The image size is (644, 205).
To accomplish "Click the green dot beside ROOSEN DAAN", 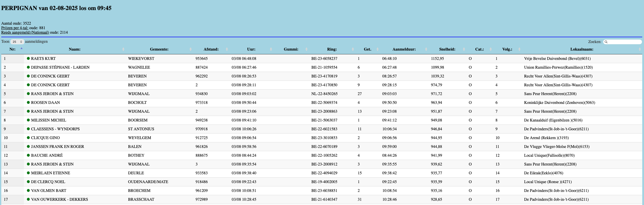I will tap(28, 103).
